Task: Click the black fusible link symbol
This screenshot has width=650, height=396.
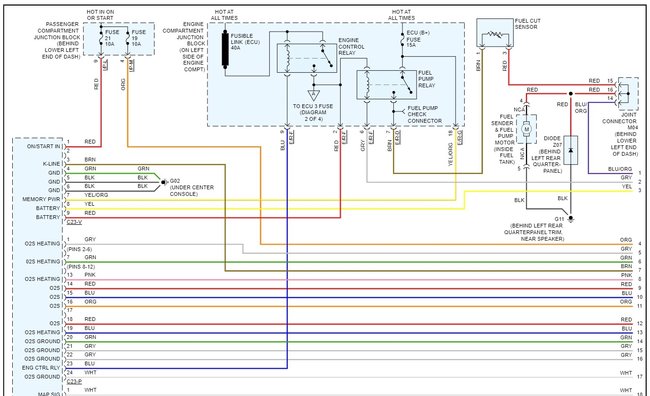Action: tap(225, 49)
